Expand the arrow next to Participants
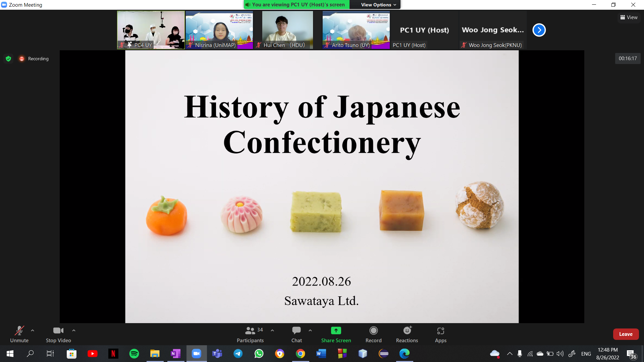 (x=272, y=330)
